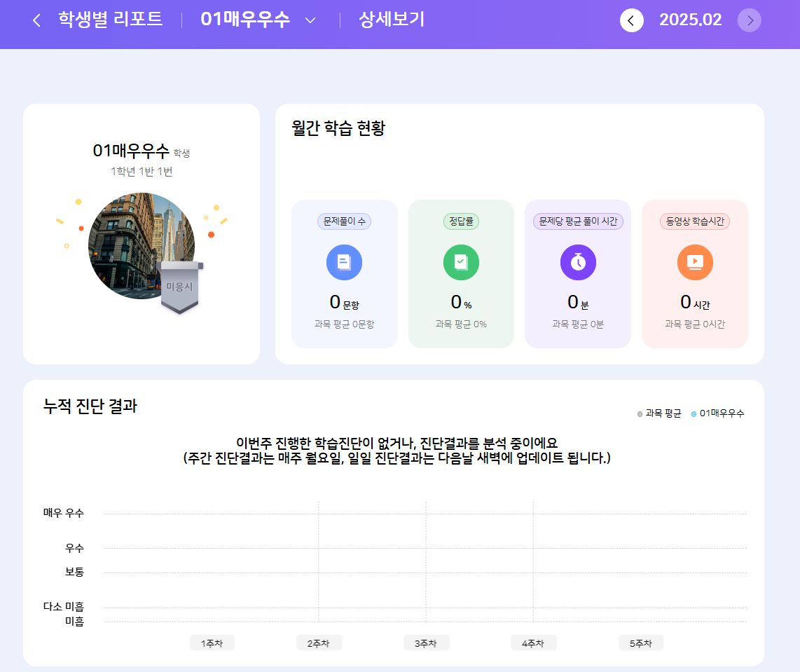Expand the 01매우우수 student dropdown
800x672 pixels.
(310, 20)
